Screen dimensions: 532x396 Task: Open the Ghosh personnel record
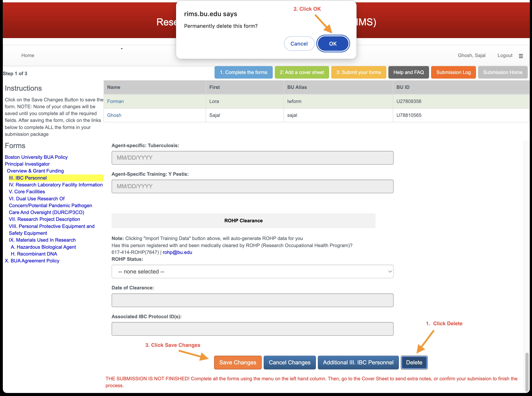pos(114,115)
